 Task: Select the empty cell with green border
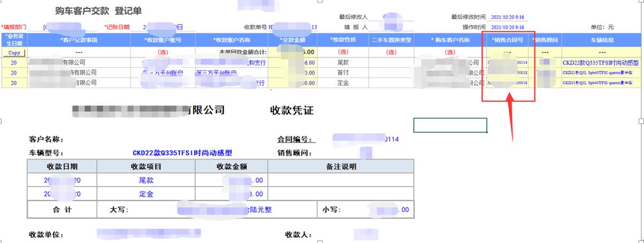(x=450, y=125)
